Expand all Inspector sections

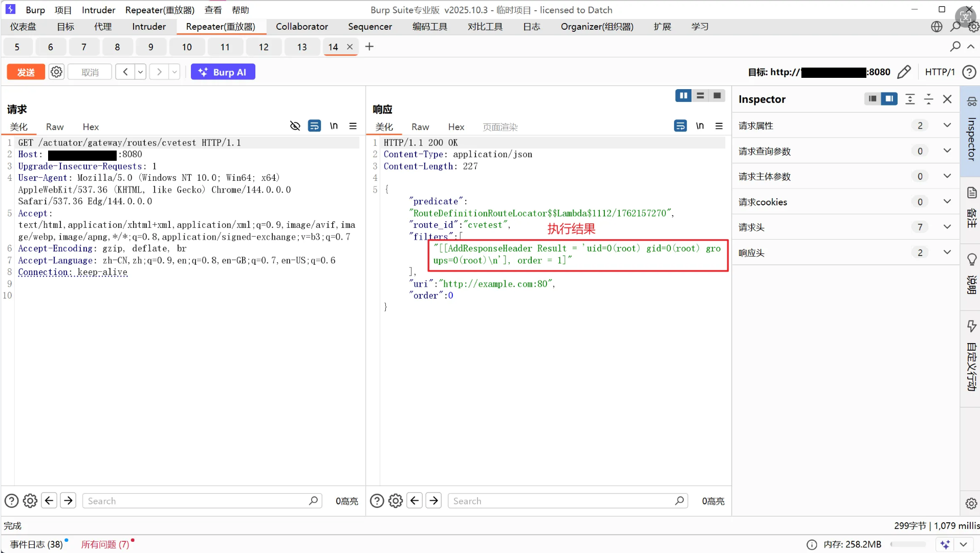(x=910, y=99)
